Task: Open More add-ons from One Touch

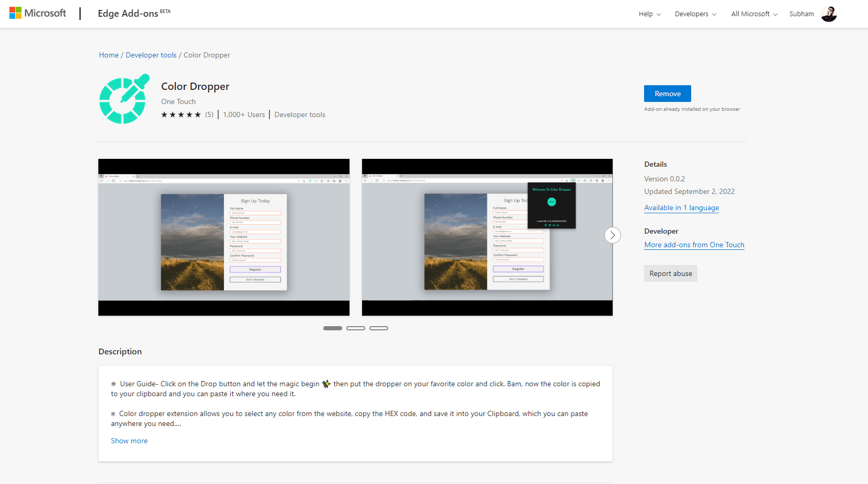Action: 694,245
